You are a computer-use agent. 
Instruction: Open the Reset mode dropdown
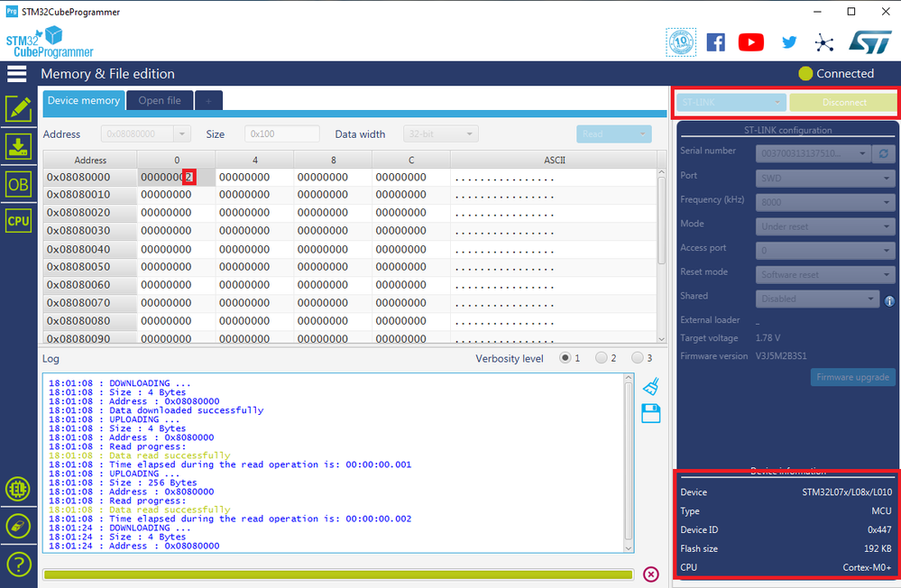[825, 275]
